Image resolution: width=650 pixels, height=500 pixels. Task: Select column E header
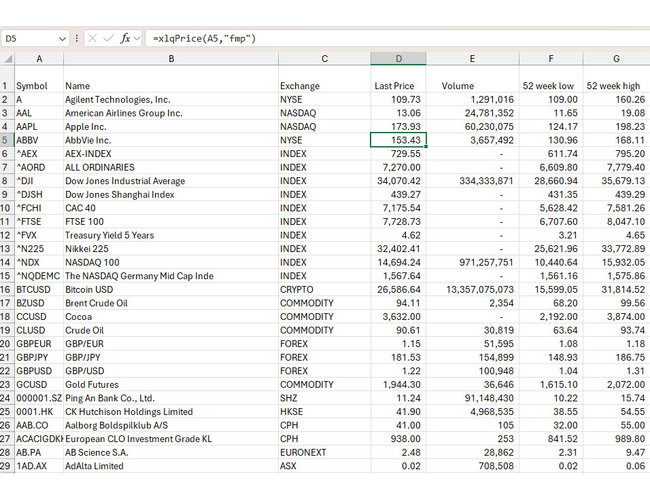472,59
